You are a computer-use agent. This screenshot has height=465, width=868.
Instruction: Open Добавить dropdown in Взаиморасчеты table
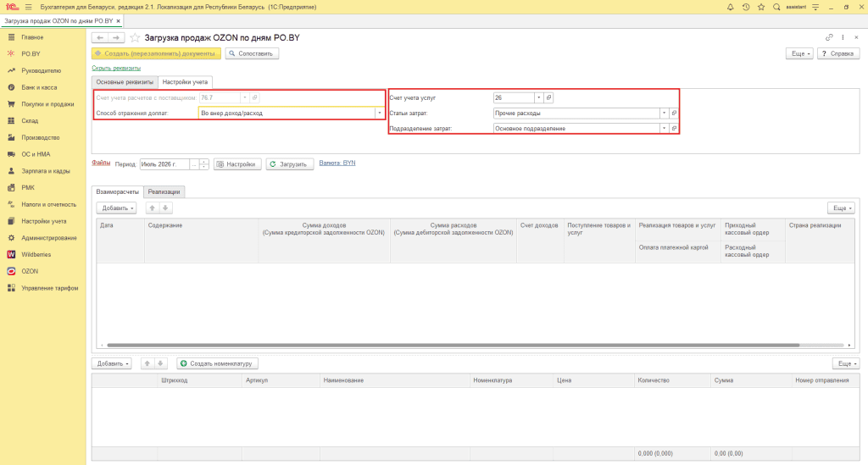pos(116,208)
